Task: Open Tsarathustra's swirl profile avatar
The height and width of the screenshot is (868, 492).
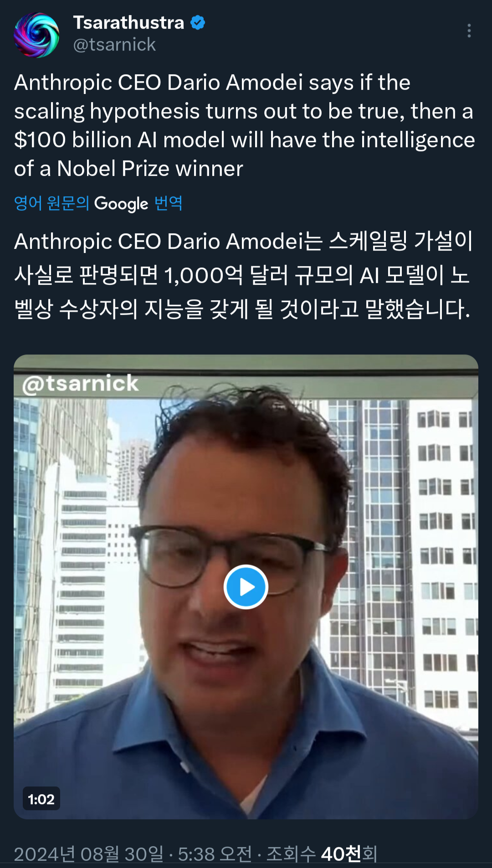Action: pyautogui.click(x=36, y=35)
